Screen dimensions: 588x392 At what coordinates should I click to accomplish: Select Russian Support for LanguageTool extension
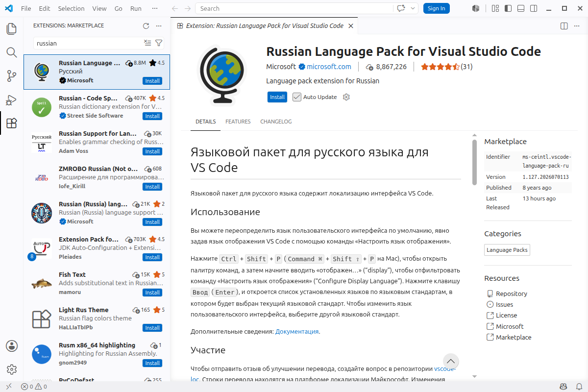(97, 142)
